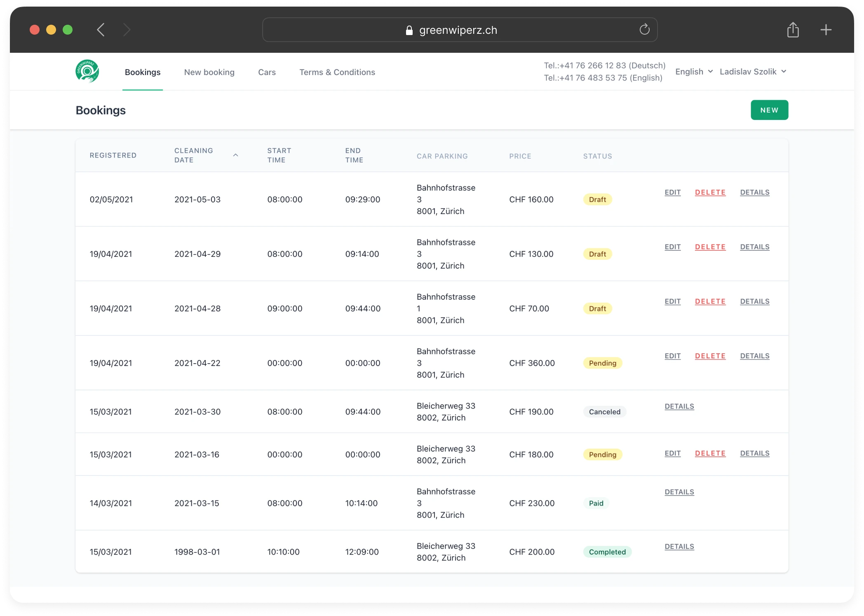
Task: Click the CHF 200.00 price cell
Action: (532, 552)
